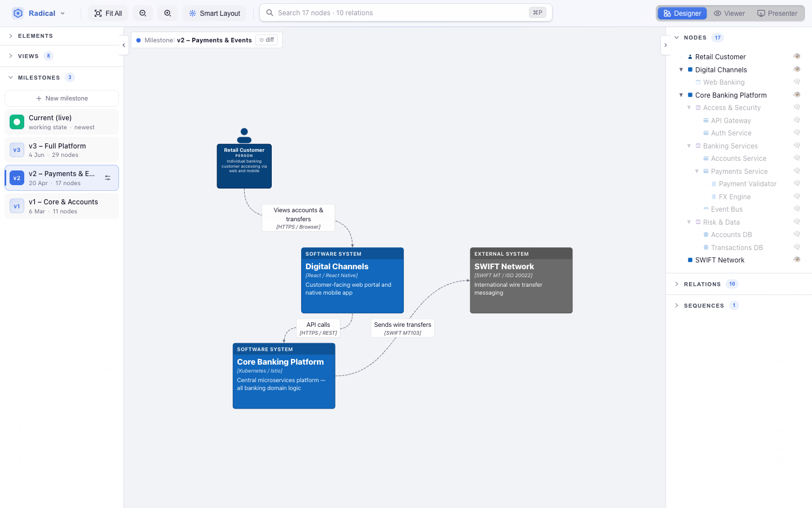Screen dimensions: 812x508
Task: Select Transactions DB in nodes tree
Action: (736, 247)
